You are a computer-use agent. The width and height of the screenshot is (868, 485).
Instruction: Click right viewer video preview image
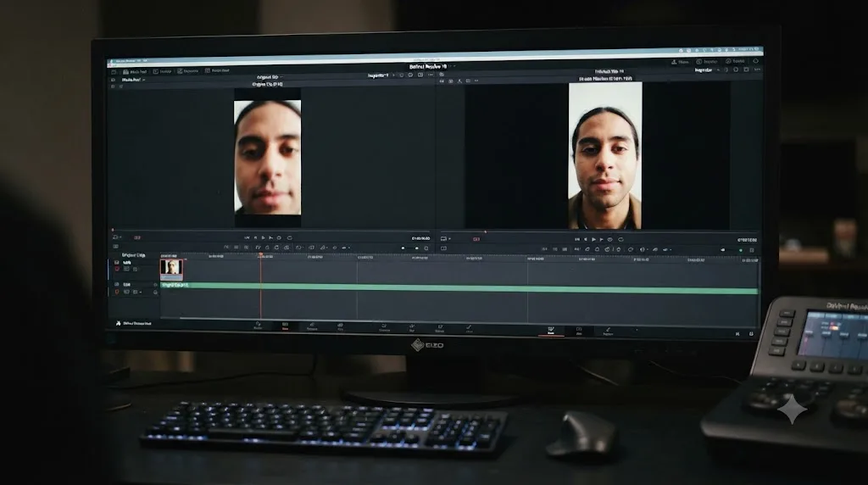(x=605, y=155)
